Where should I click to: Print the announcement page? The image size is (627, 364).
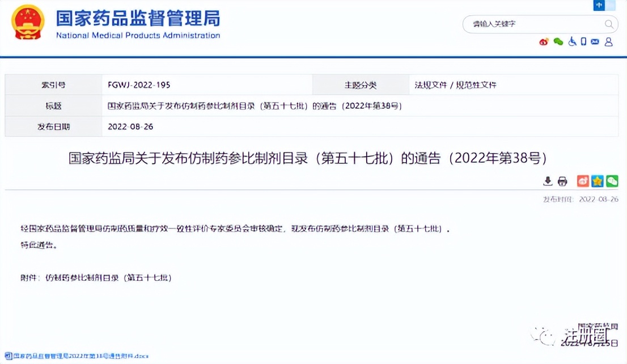click(x=562, y=181)
